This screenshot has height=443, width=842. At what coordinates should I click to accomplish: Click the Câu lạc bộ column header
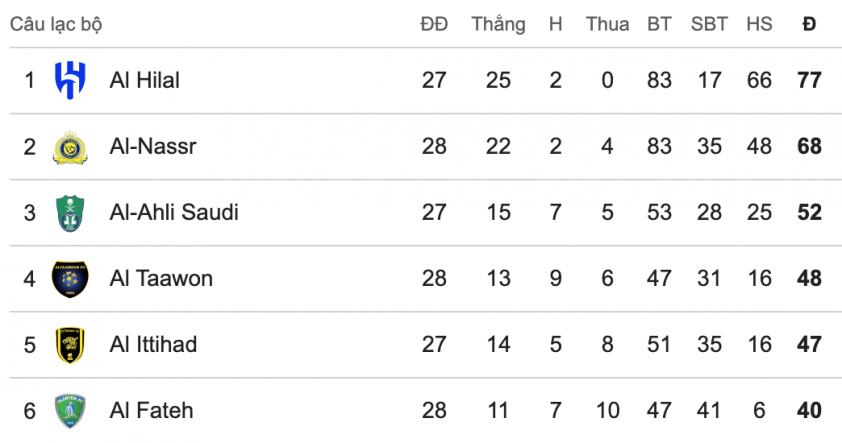point(56,25)
